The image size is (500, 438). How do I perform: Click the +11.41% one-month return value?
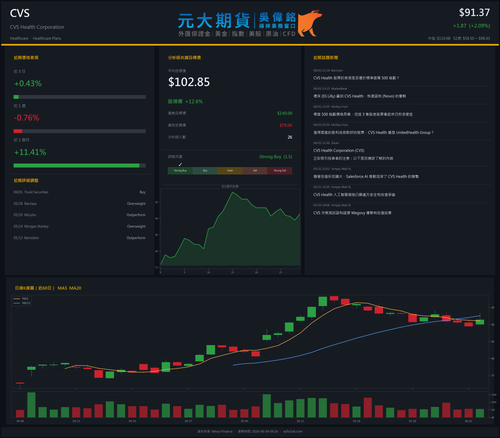30,152
